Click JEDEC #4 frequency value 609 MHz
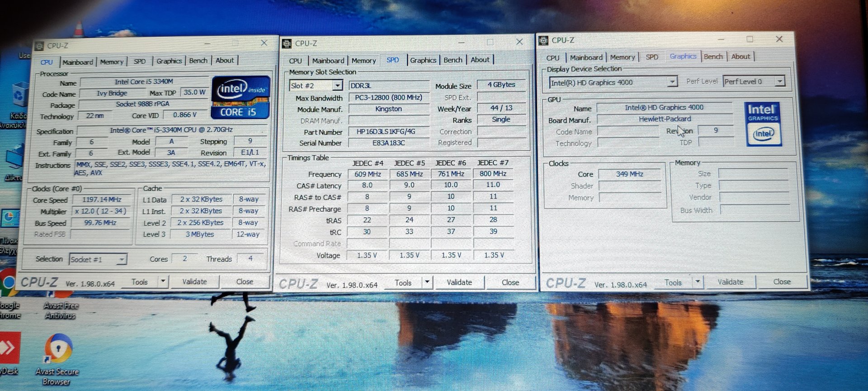 click(368, 174)
